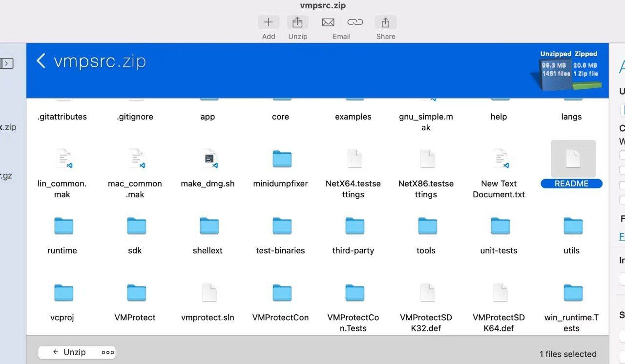Click the core folder name
Image resolution: width=625 pixels, height=364 pixels.
pos(280,117)
